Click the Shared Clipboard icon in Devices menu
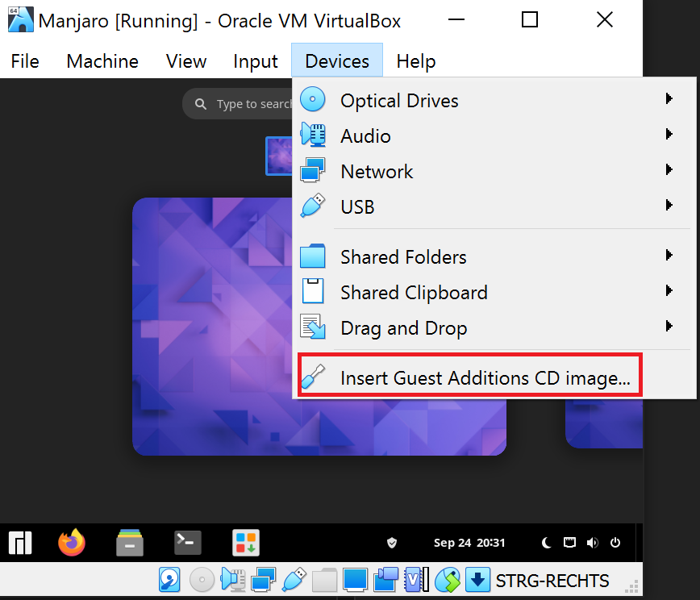Viewport: 700px width, 600px height. [313, 291]
